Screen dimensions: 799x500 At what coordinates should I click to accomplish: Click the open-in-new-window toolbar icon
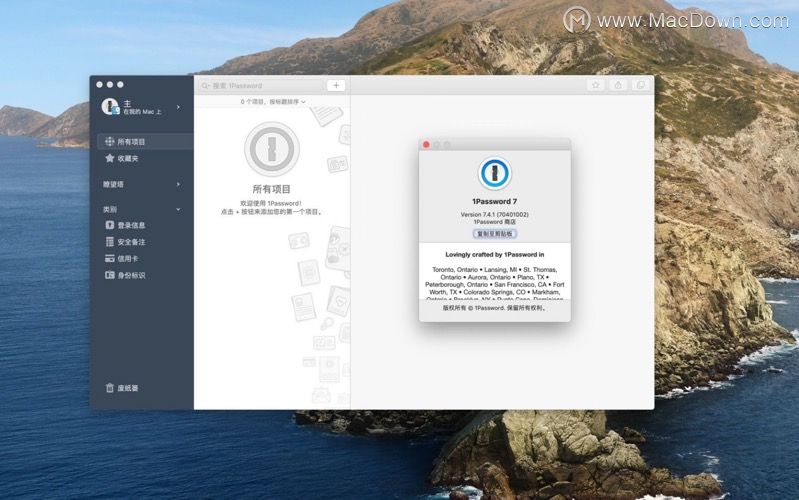point(640,86)
